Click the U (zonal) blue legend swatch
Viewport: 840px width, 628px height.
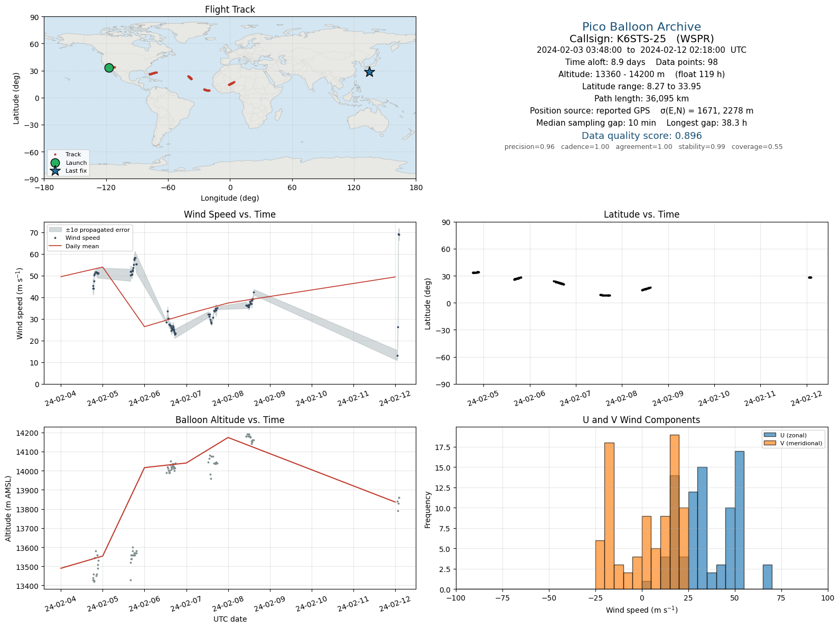click(770, 435)
